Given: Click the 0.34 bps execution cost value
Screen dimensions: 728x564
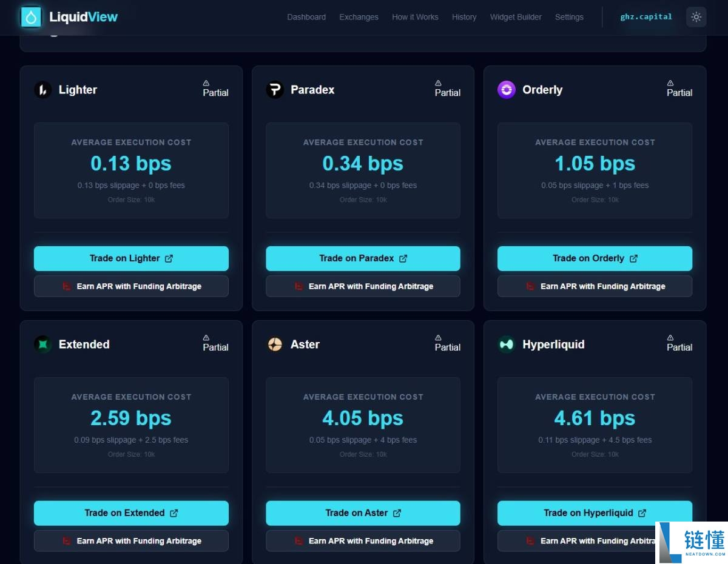Looking at the screenshot, I should pos(363,164).
